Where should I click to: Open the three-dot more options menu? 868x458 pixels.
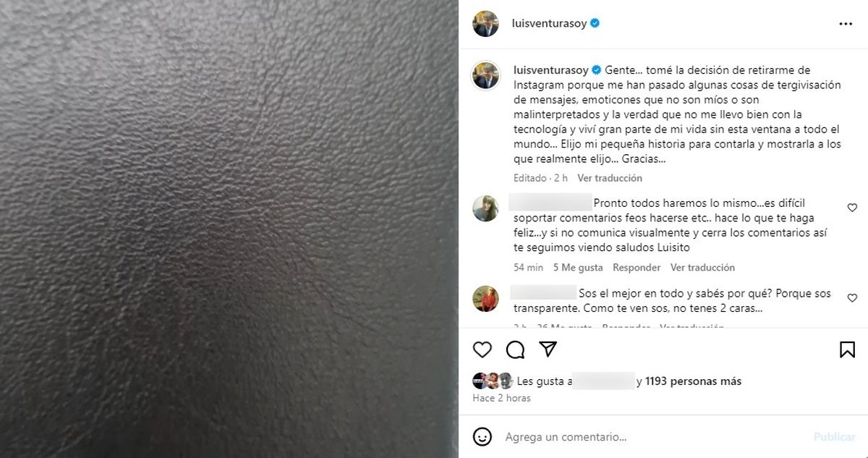pos(846,23)
